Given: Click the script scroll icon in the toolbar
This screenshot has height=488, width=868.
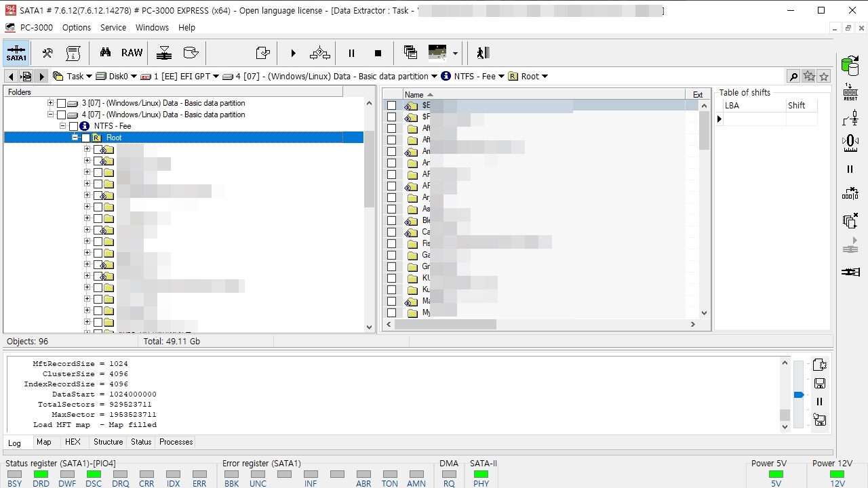Looking at the screenshot, I should tap(73, 53).
